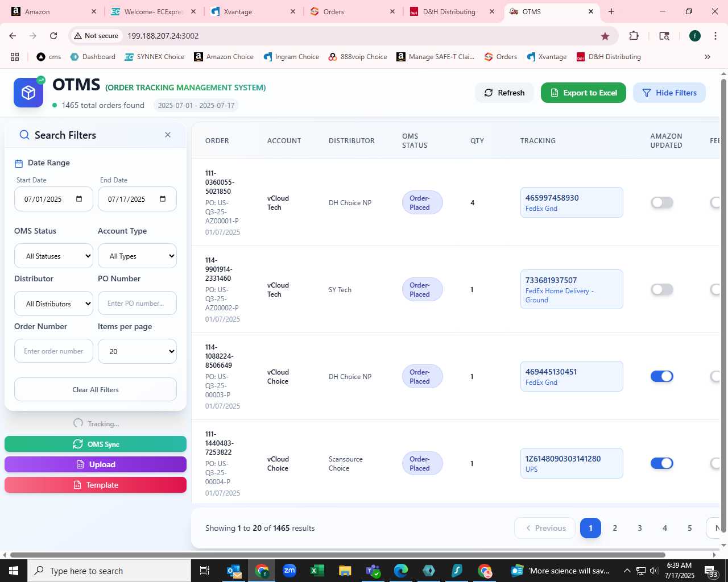Open new browser tab
The height and width of the screenshot is (582, 728).
(x=611, y=11)
